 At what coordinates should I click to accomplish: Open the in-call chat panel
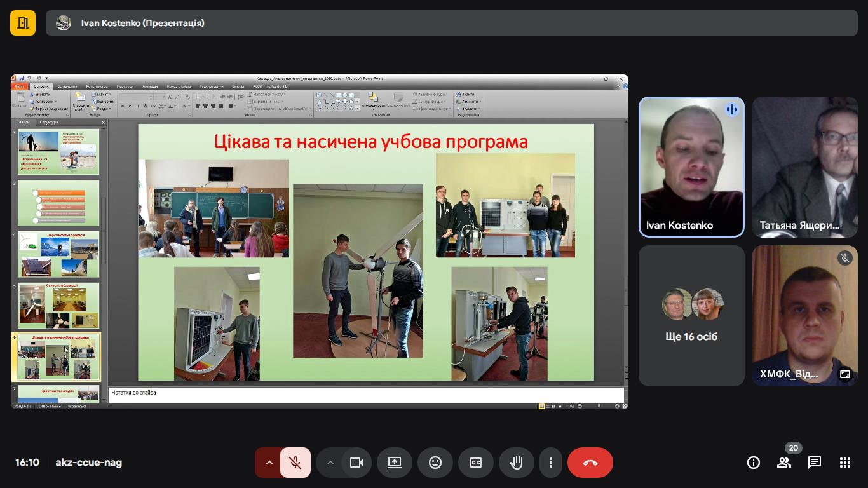pos(815,463)
